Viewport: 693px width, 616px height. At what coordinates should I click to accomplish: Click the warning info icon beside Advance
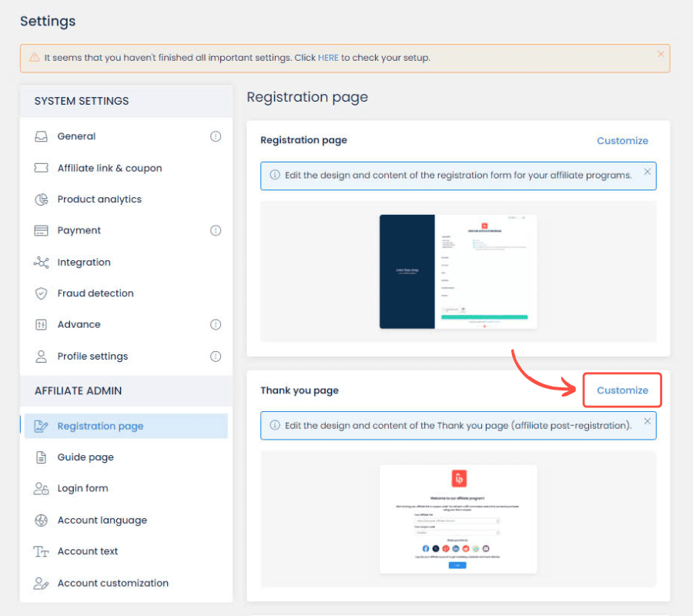click(x=216, y=324)
